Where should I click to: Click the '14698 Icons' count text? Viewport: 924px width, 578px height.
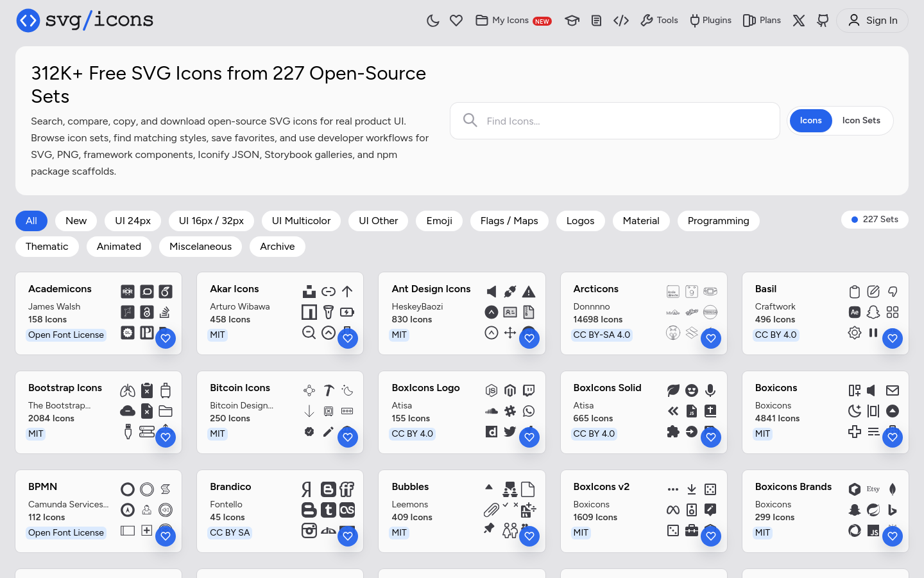pyautogui.click(x=598, y=319)
